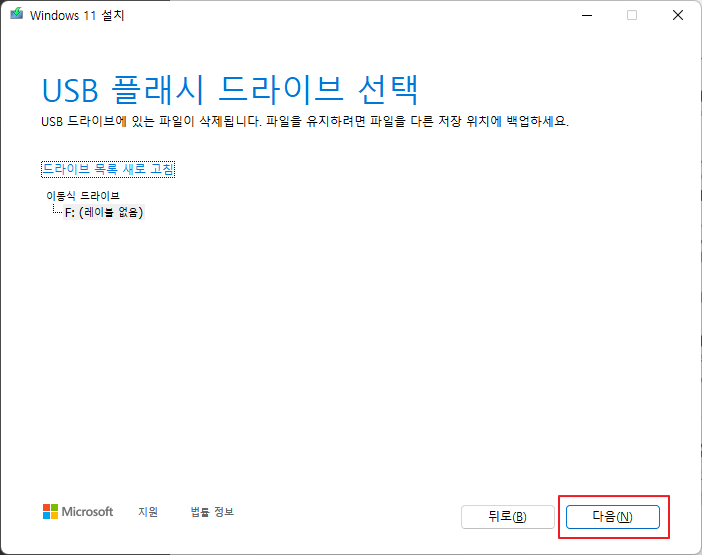Open the 지원 link
Image resolution: width=702 pixels, height=555 pixels.
[148, 512]
